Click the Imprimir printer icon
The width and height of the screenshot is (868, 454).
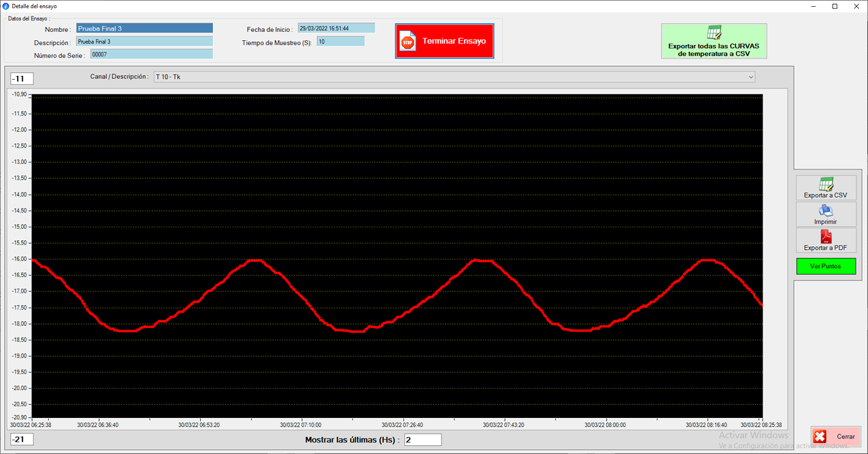point(825,211)
